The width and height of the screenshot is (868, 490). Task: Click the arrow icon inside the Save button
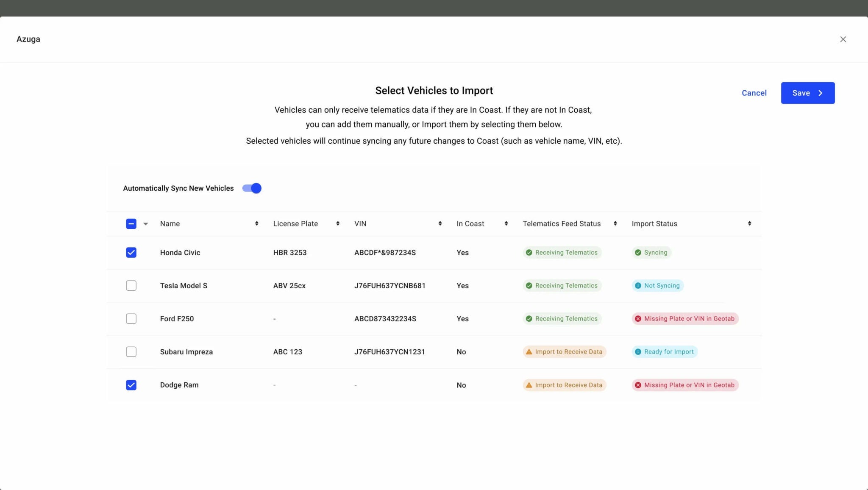pos(821,93)
